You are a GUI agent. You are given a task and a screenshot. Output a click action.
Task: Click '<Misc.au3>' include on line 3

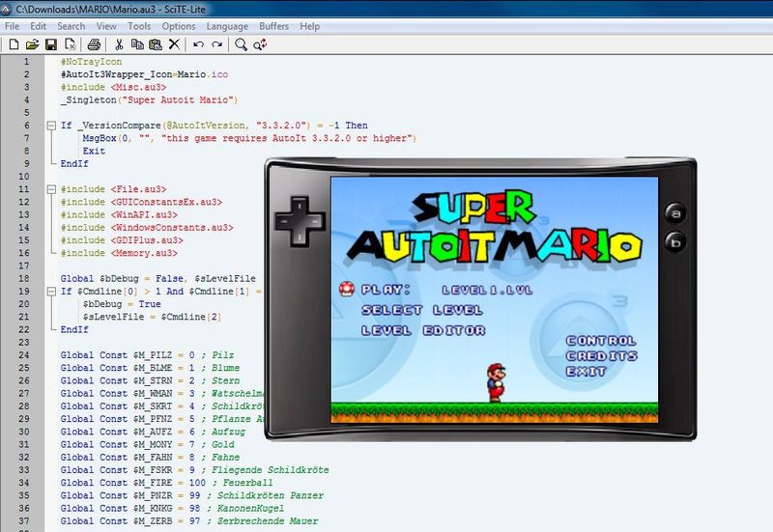[138, 87]
